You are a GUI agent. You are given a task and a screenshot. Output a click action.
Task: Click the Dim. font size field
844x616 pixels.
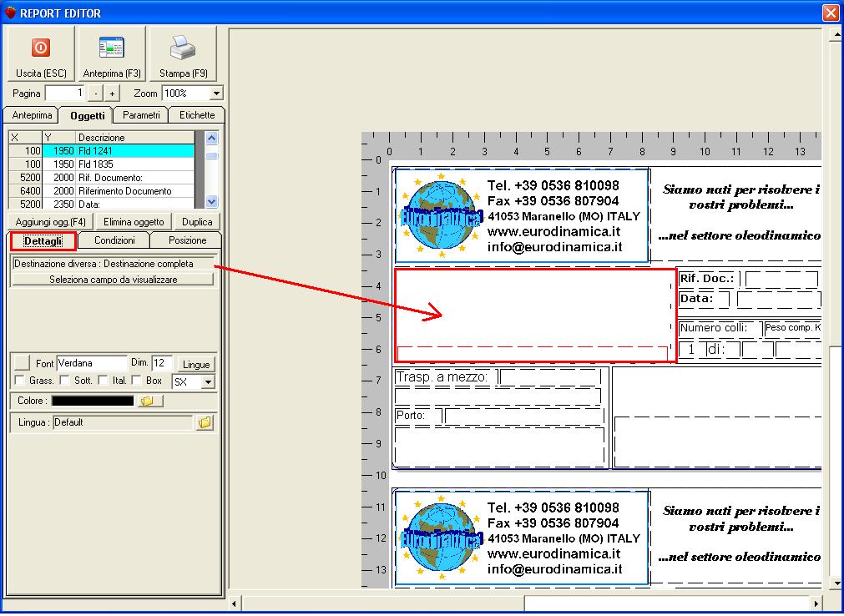pyautogui.click(x=161, y=364)
